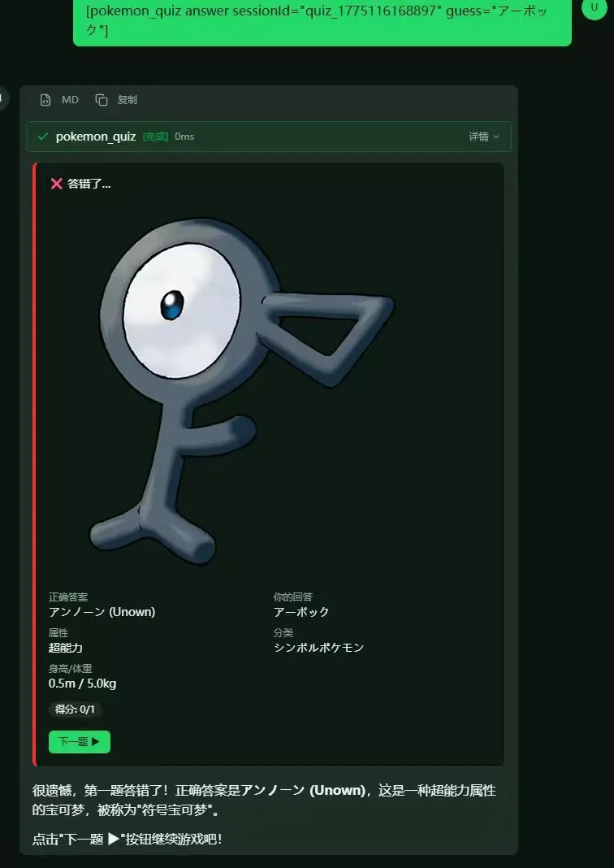Click the 属性 label
Image resolution: width=614 pixels, height=868 pixels.
(x=58, y=633)
